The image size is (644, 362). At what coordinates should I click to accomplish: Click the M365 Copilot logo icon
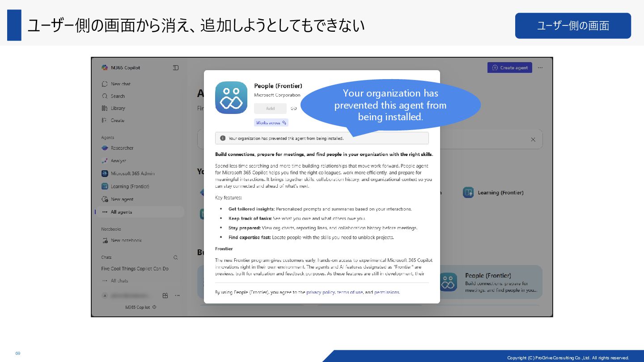(105, 67)
